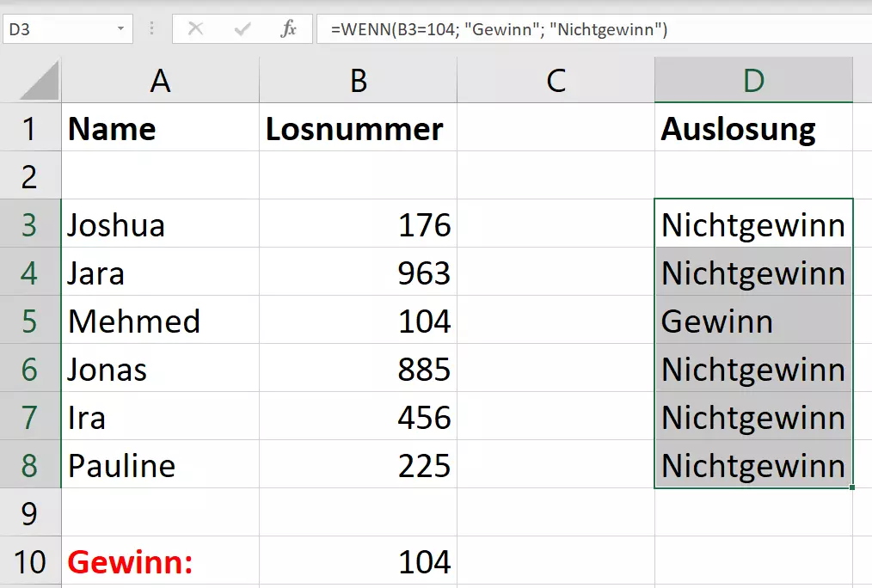Click the Select All corner triangle

pyautogui.click(x=39, y=81)
